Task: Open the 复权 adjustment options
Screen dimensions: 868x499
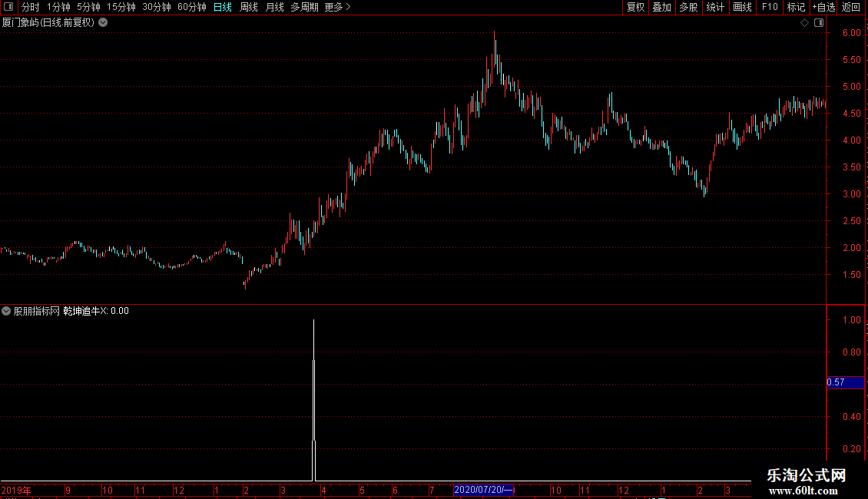Action: tap(635, 7)
